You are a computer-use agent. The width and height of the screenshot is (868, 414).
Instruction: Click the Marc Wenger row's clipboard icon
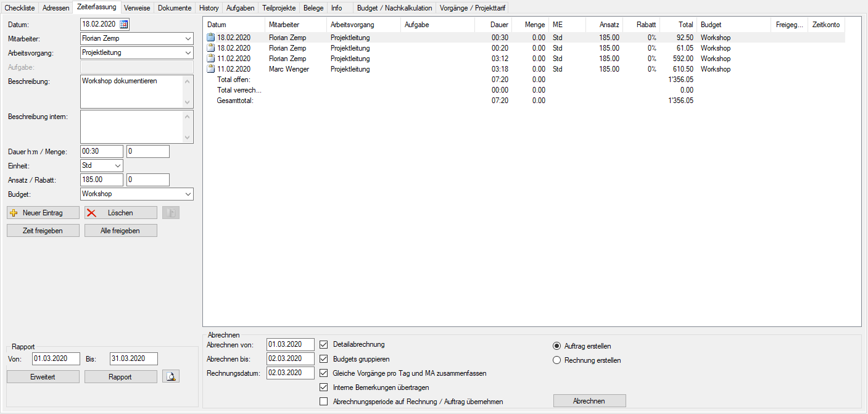(210, 69)
